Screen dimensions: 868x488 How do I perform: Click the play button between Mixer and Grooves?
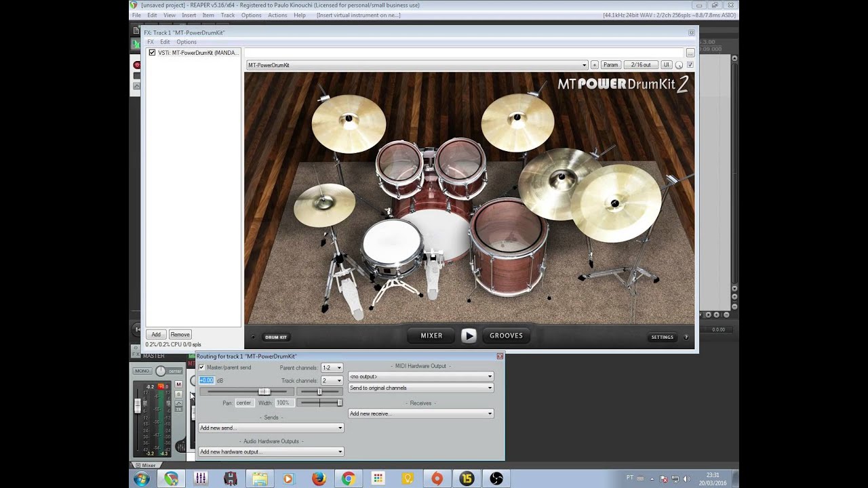click(x=469, y=335)
